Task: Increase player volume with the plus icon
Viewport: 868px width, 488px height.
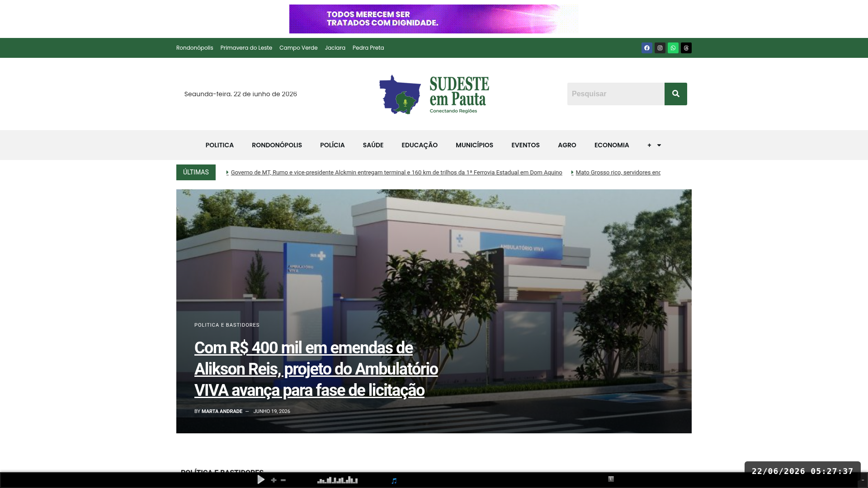Action: (x=274, y=480)
